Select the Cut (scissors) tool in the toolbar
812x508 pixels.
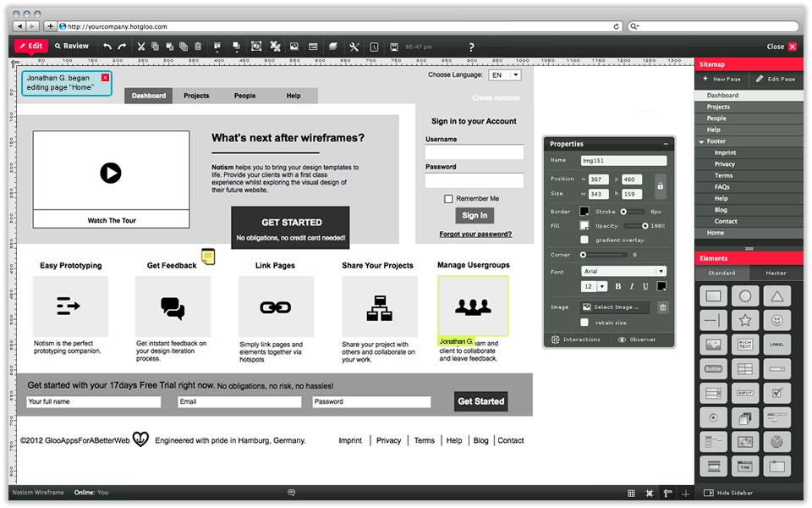point(140,47)
